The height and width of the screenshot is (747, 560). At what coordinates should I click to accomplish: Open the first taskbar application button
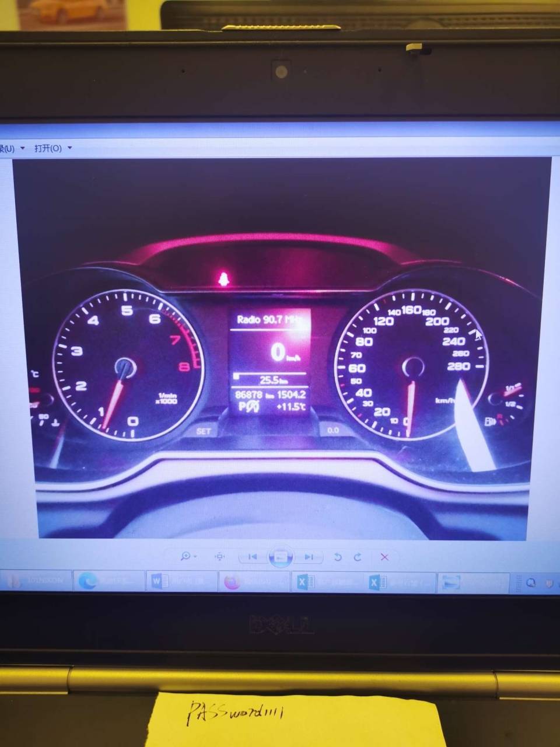(x=36, y=581)
